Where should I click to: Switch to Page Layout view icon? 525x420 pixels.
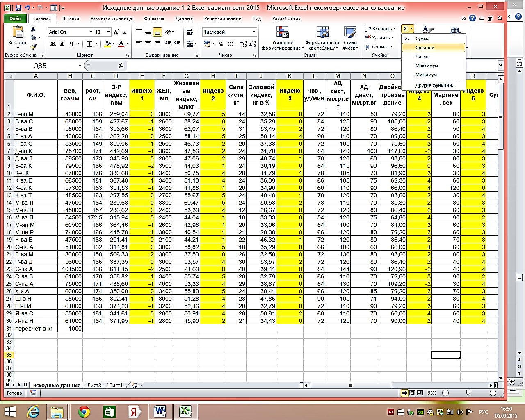point(412,393)
